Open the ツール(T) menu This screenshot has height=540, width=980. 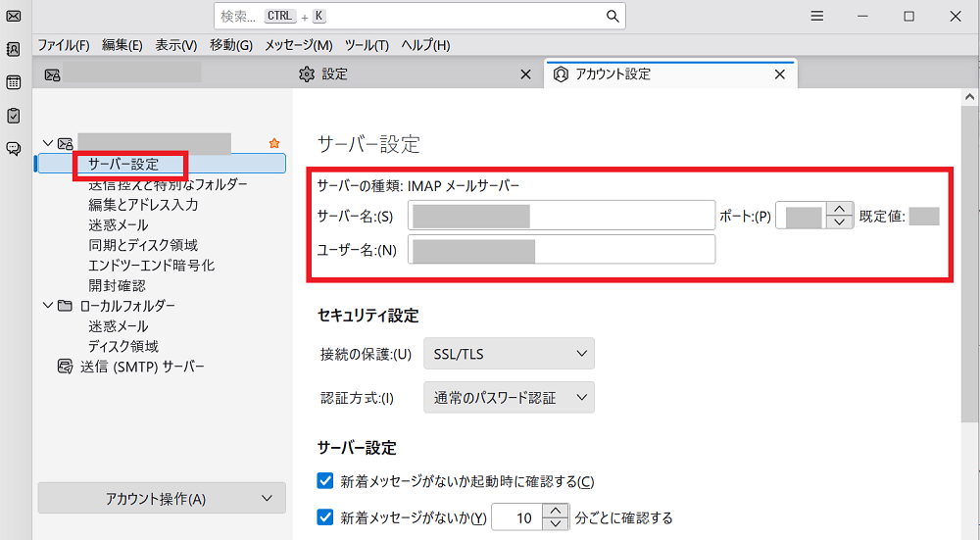[367, 45]
